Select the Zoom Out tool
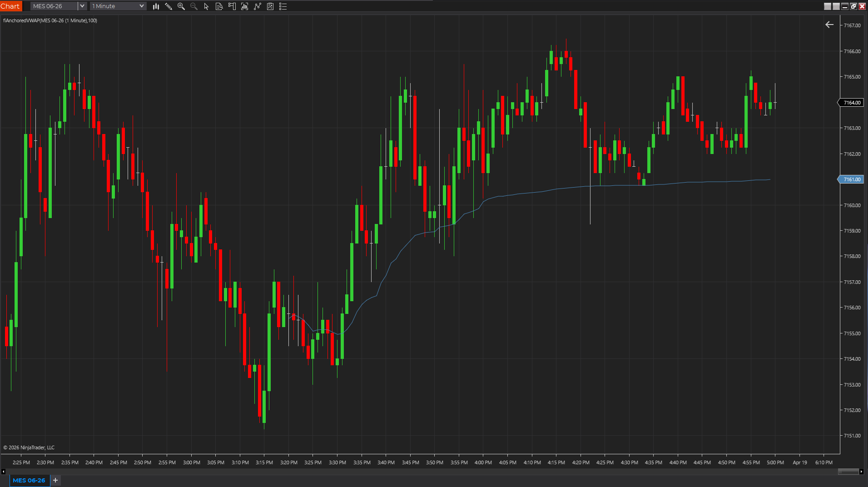This screenshot has height=487, width=868. pos(193,6)
